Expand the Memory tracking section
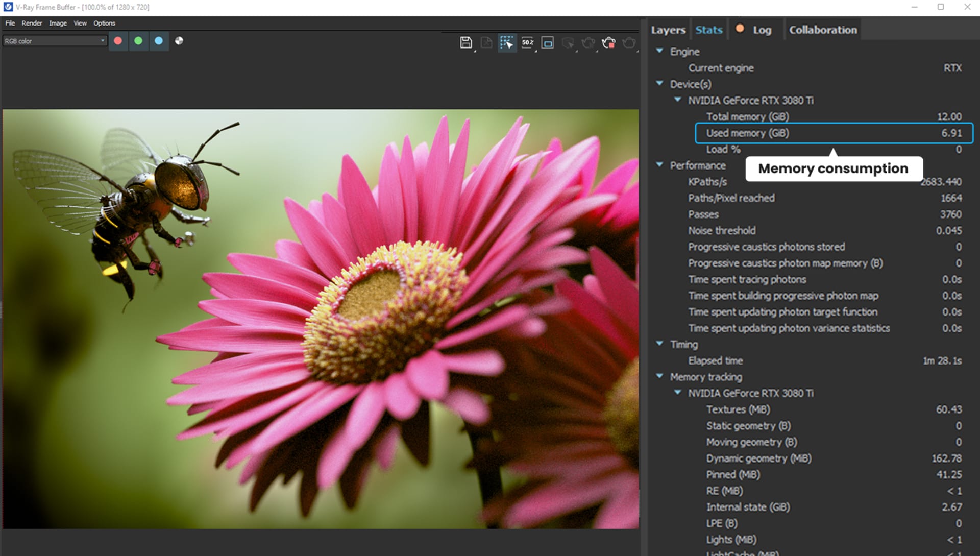980x556 pixels. point(663,377)
